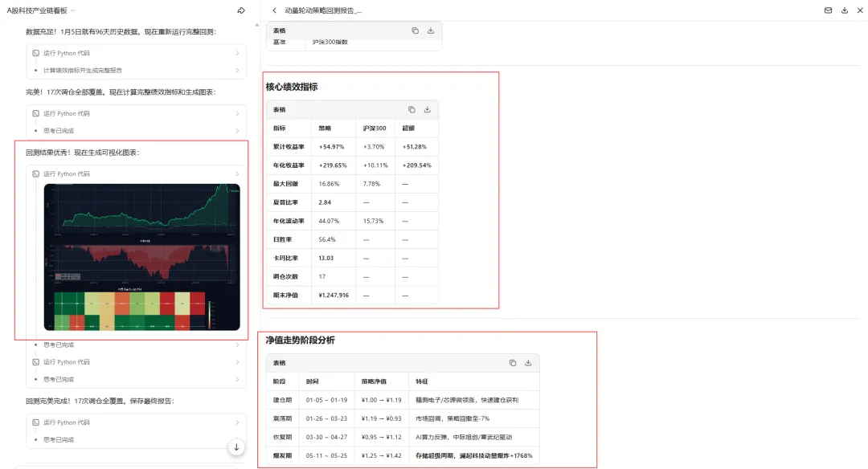Click the 市场回调 feature description cell

[452, 418]
